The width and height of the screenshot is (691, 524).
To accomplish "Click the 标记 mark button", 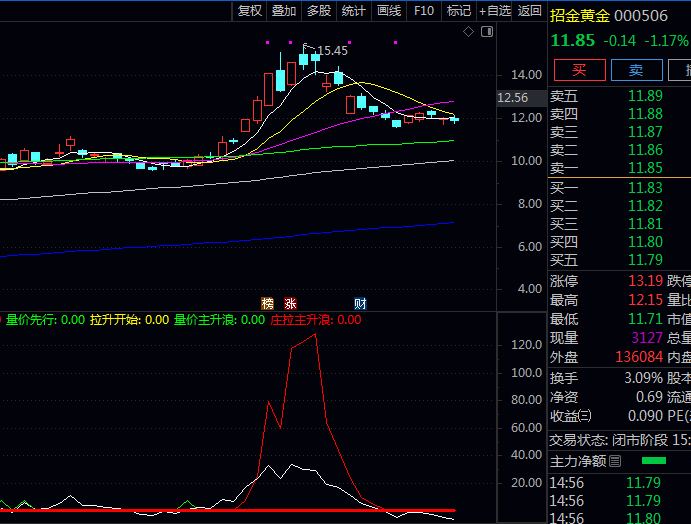I will (x=459, y=11).
